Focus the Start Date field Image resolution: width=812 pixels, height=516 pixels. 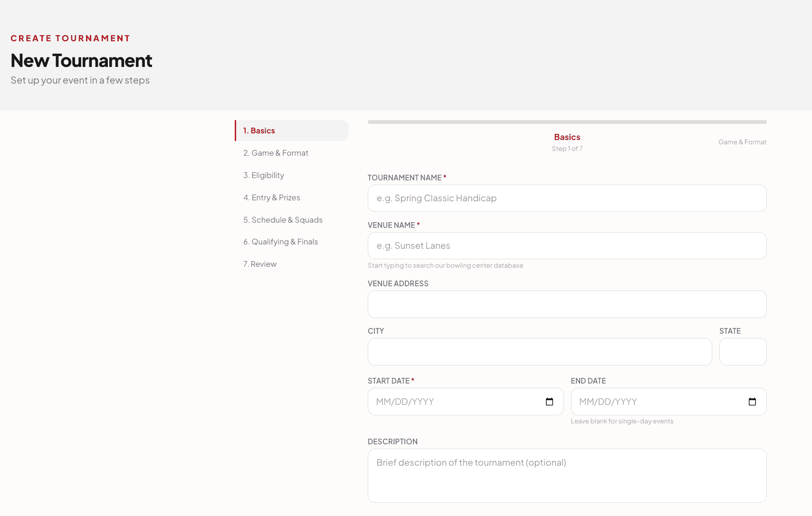pos(466,402)
